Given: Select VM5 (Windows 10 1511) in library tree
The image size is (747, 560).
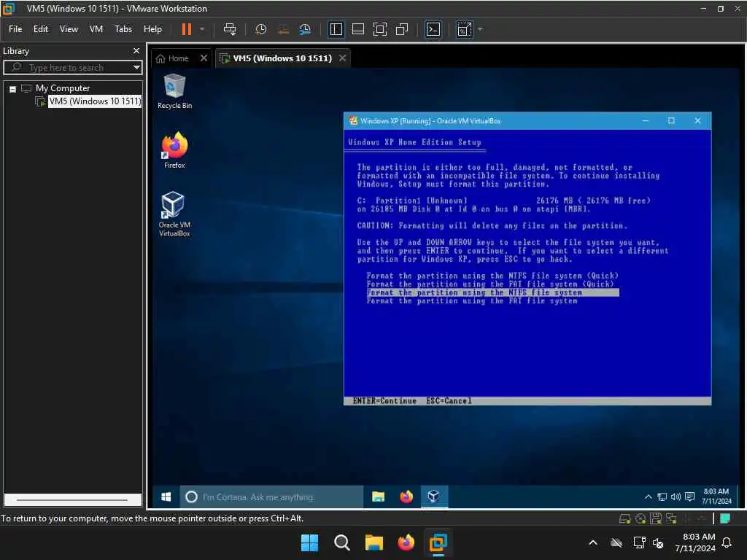Looking at the screenshot, I should 96,101.
